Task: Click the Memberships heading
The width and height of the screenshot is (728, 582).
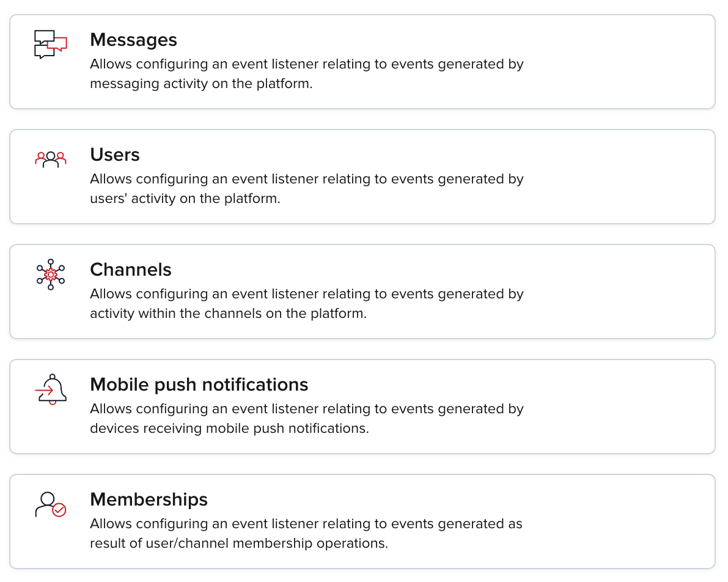Action: [149, 499]
